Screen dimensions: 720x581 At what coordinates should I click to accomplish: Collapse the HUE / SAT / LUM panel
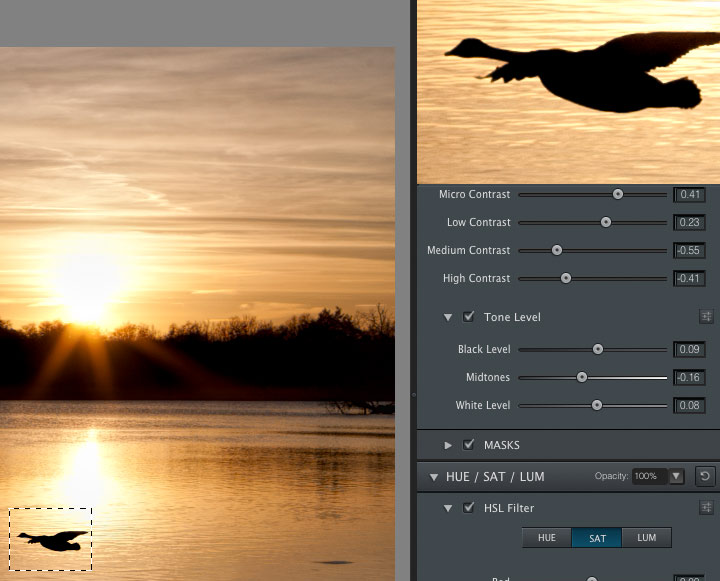coord(433,477)
